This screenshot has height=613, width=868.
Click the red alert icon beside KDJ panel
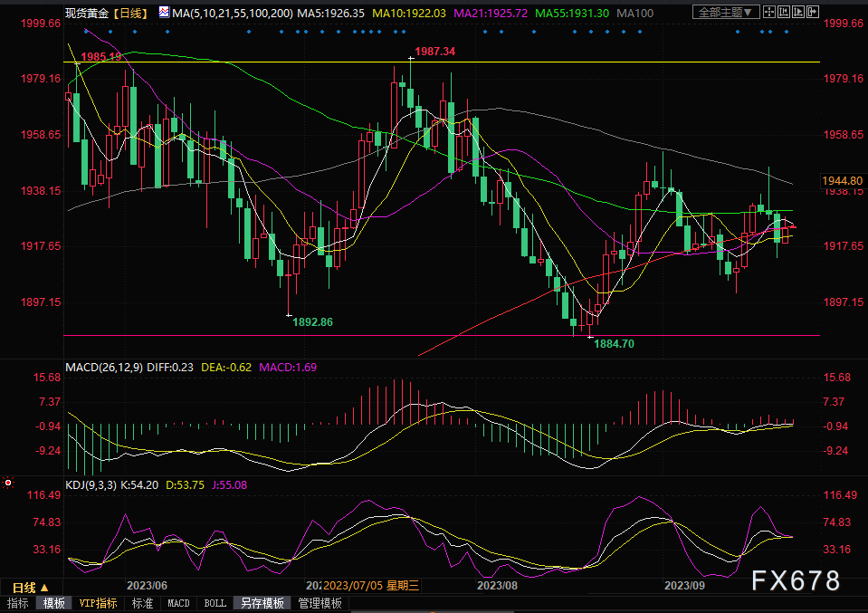tap(9, 483)
